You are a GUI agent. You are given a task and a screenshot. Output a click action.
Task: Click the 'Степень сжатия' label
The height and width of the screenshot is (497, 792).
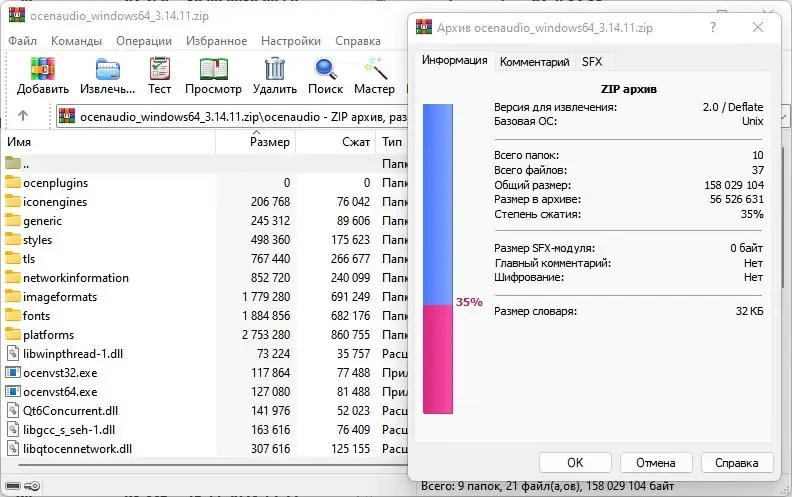(537, 214)
